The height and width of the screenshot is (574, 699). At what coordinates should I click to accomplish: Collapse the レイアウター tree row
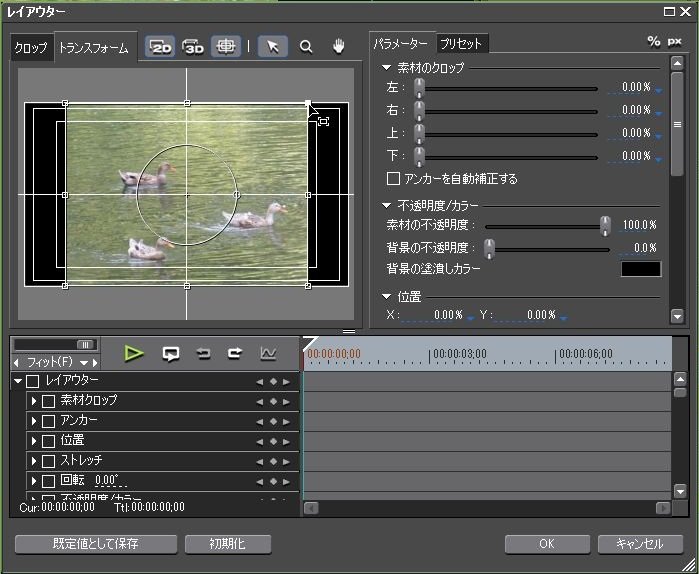pos(18,381)
